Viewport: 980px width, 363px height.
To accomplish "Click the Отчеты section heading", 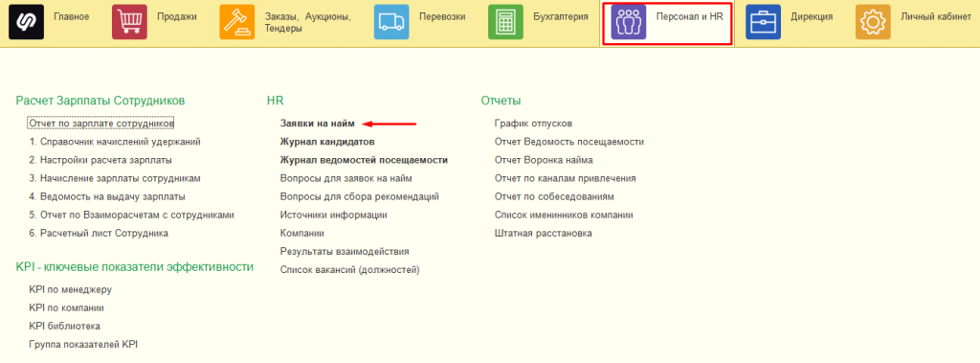I will click(x=501, y=101).
